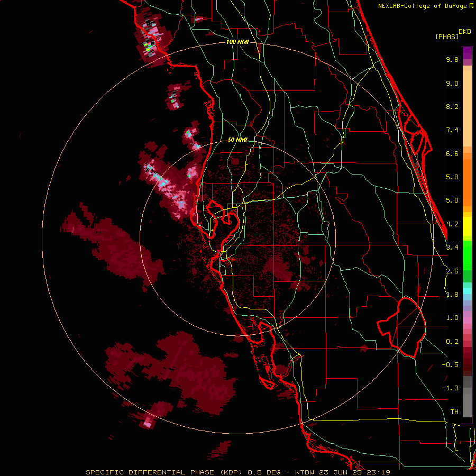Pick the 4.2 scale label

tap(452, 224)
